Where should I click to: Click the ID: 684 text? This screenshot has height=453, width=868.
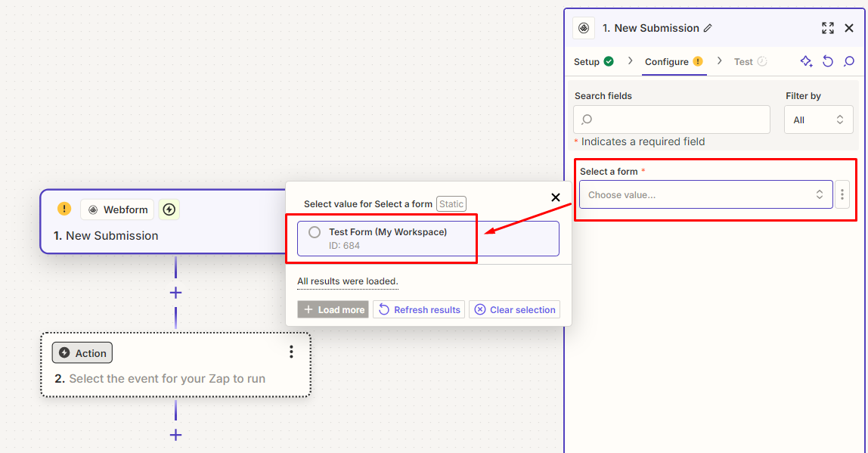(344, 245)
